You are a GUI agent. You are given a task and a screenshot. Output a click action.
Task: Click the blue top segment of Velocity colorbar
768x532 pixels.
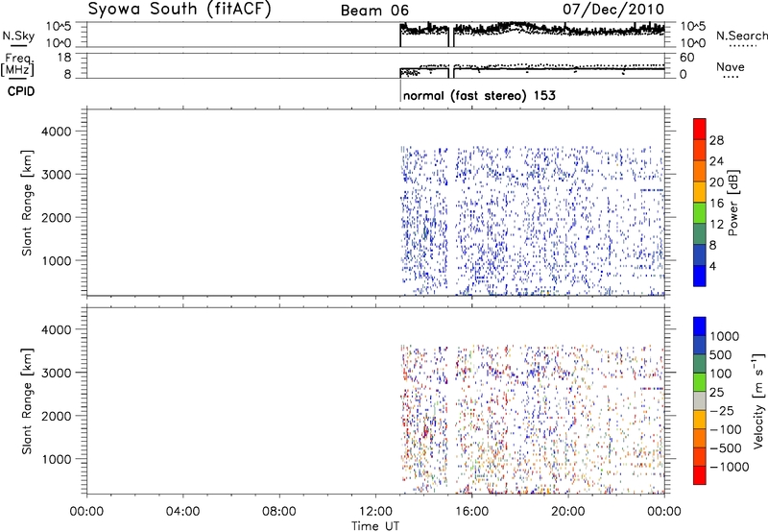pyautogui.click(x=700, y=326)
